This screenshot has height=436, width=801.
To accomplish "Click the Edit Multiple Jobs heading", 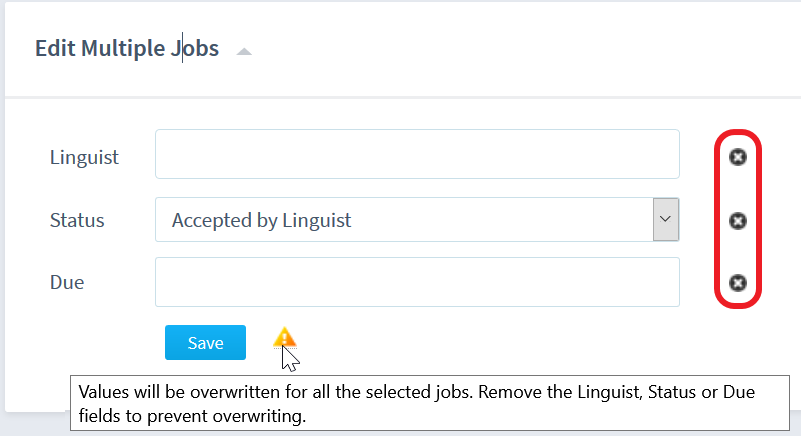I will click(x=127, y=48).
